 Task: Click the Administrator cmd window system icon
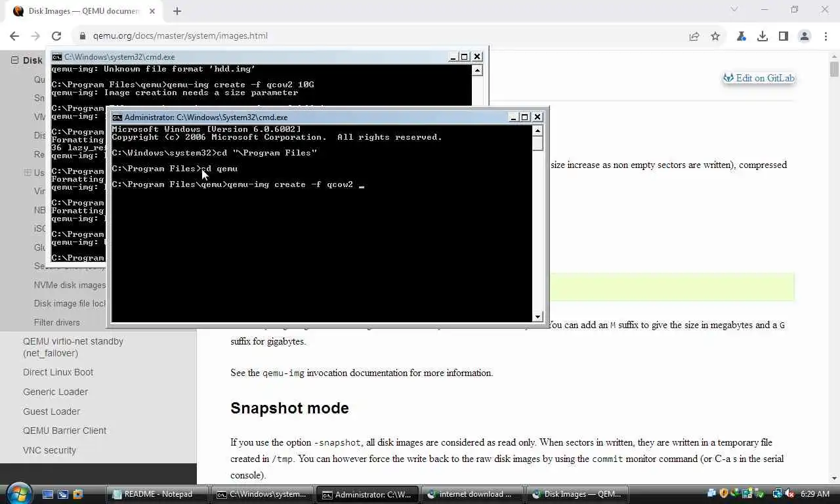point(117,117)
